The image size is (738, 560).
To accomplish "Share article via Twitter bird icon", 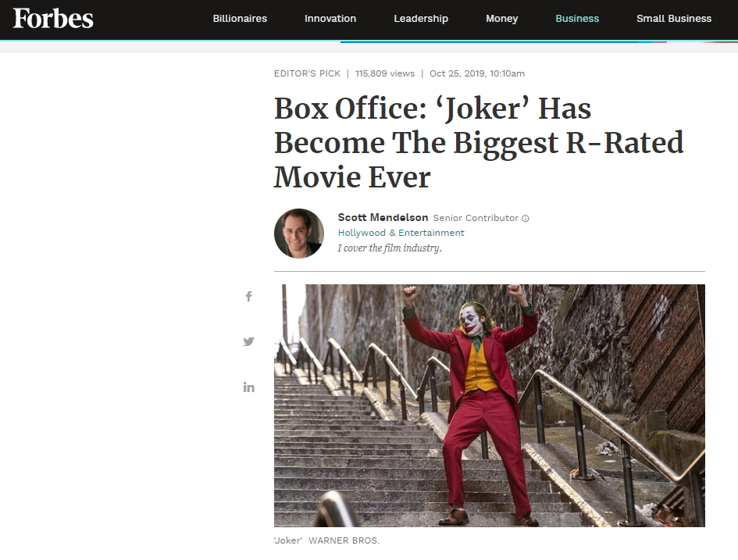I will click(248, 341).
